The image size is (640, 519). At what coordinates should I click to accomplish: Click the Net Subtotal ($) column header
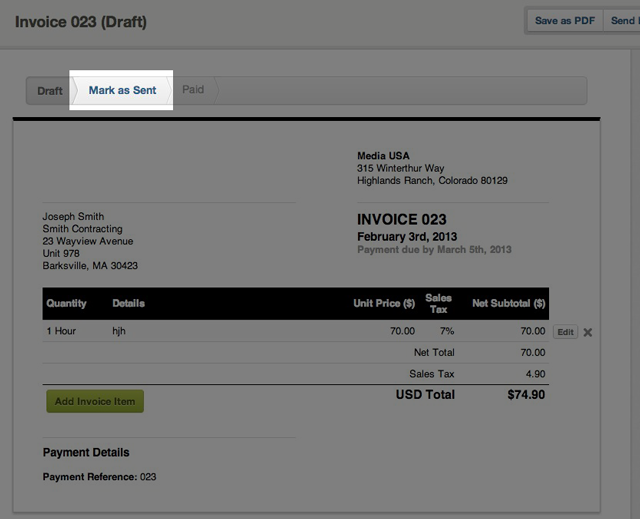(x=508, y=303)
